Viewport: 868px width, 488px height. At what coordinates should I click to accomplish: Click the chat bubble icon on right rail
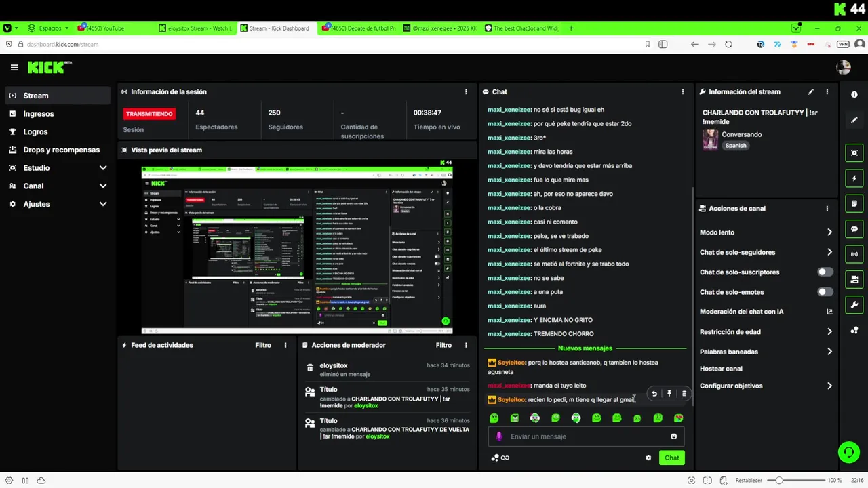854,229
